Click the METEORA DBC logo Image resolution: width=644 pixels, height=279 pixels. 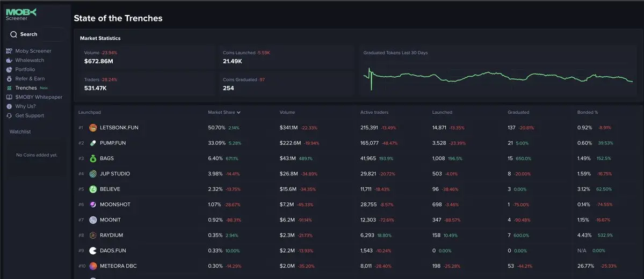pos(93,266)
